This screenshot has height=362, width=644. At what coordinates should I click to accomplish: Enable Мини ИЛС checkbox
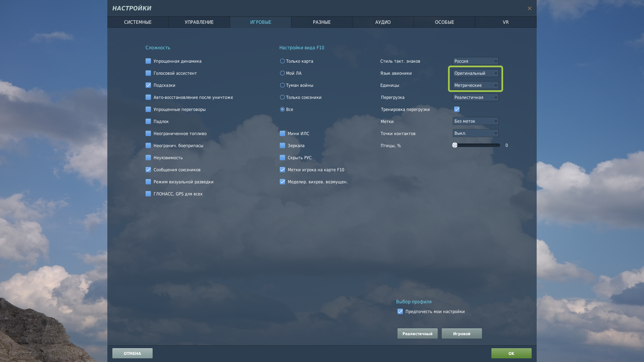[x=282, y=133]
